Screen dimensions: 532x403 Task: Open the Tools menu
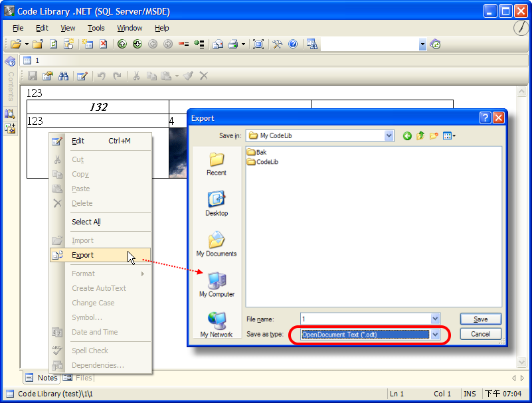[x=96, y=28]
